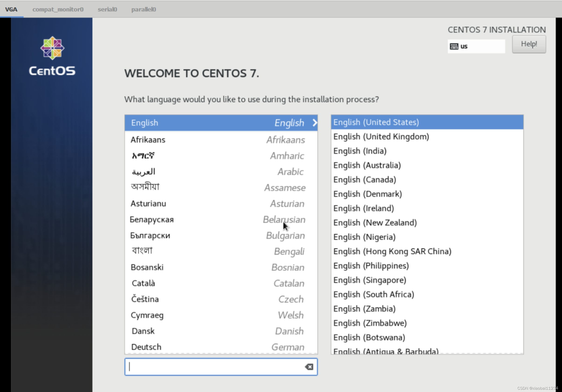Focus the language search input field
Screen dimensions: 562x392
click(x=221, y=367)
